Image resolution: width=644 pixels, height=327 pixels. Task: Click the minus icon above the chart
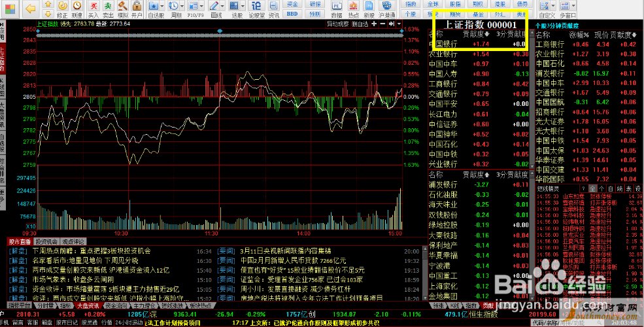click(x=382, y=24)
